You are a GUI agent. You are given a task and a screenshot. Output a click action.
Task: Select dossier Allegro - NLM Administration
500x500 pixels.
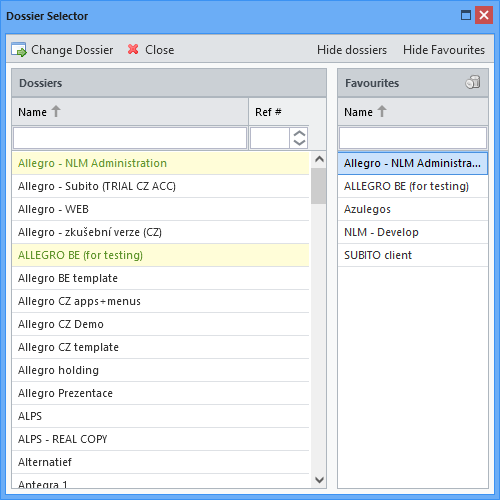click(161, 163)
